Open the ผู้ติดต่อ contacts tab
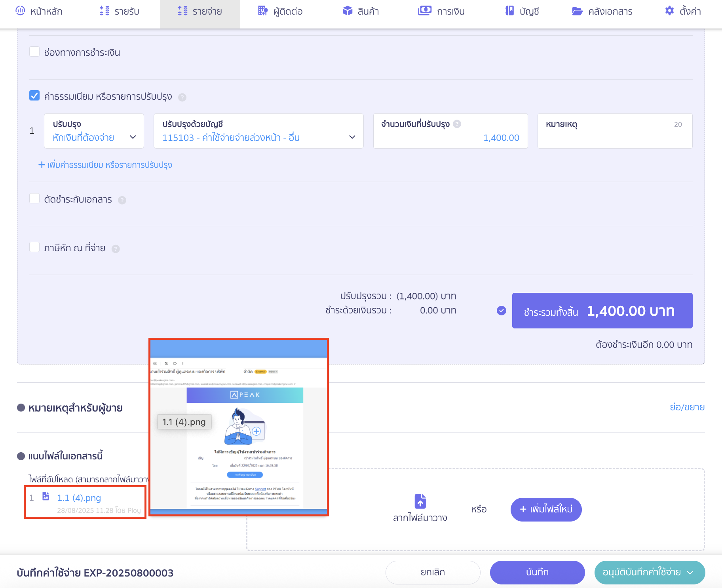Viewport: 722px width, 588px height. click(280, 11)
